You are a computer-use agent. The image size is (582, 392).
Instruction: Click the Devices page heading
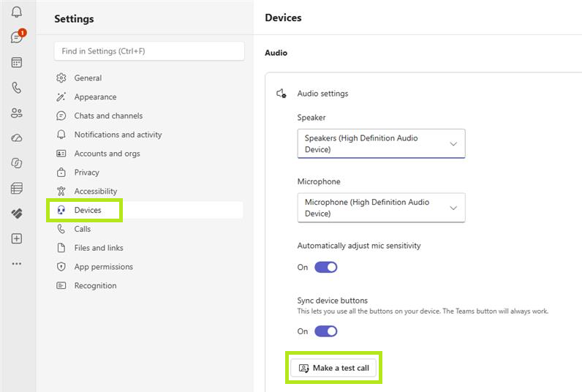pos(283,18)
